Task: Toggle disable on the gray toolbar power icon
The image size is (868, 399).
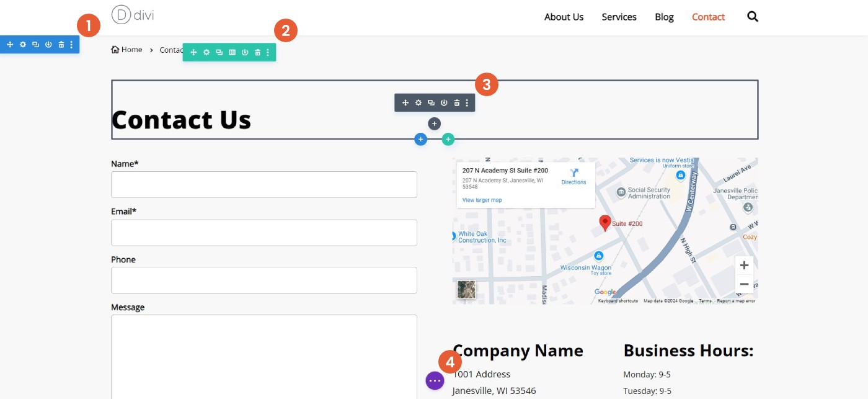Action: [x=445, y=102]
